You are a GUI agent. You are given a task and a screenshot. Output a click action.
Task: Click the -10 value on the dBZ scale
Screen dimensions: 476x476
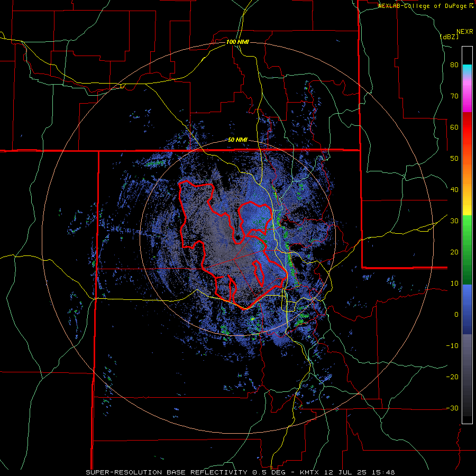click(452, 346)
